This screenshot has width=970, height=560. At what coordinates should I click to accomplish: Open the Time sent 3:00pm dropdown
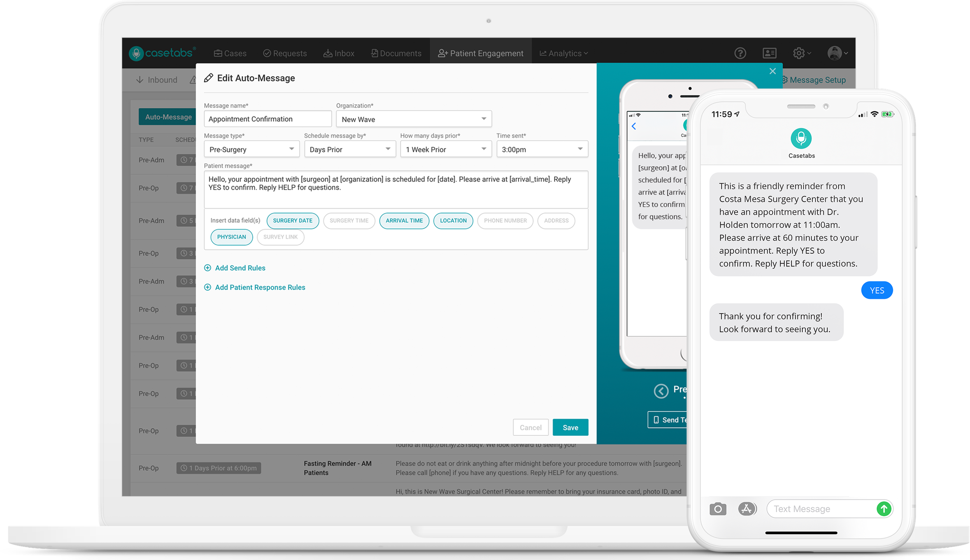(542, 149)
